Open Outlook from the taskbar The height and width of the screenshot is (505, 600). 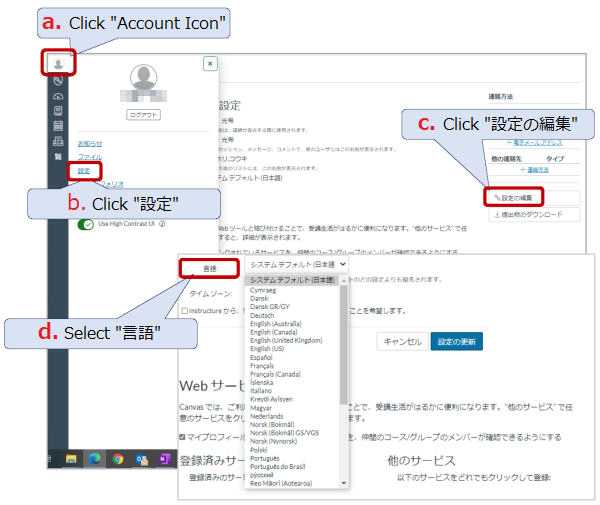coord(141,459)
